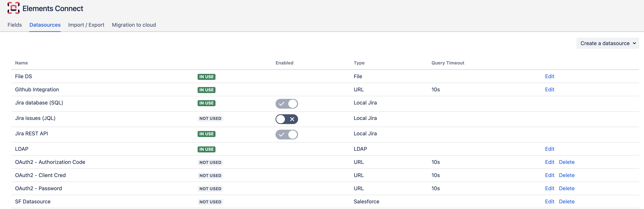
Task: Click OAuth2 - Authorization Code name
Action: click(x=50, y=162)
